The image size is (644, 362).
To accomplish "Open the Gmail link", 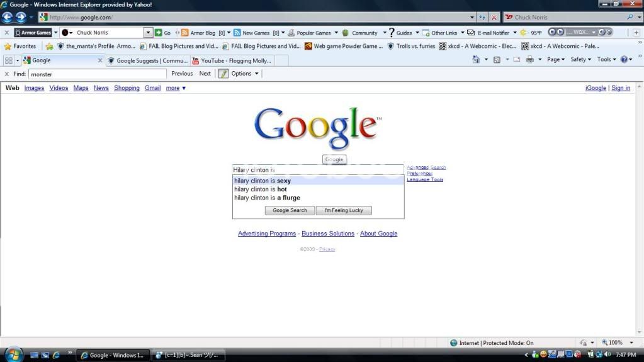I will coord(152,88).
